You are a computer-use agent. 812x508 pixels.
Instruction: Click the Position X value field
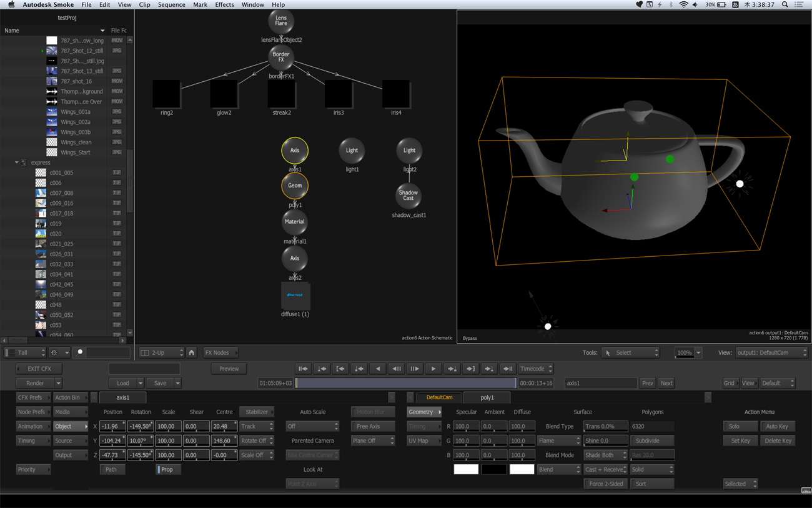pyautogui.click(x=112, y=426)
